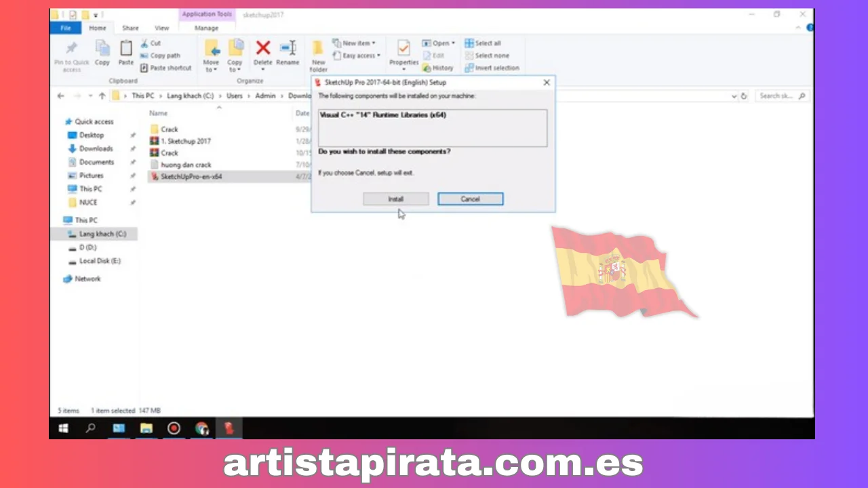
Task: Click the taskbar search magnifier icon
Action: (90, 428)
